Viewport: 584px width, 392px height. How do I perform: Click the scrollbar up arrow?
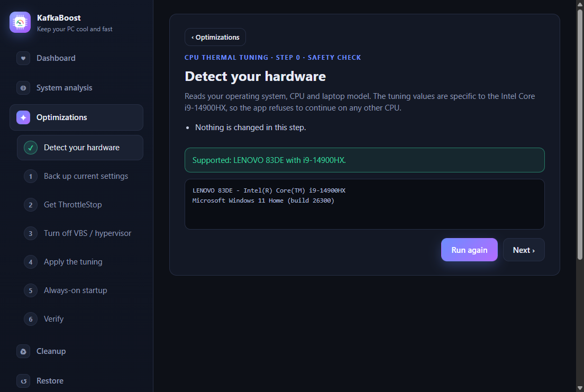pyautogui.click(x=580, y=3)
